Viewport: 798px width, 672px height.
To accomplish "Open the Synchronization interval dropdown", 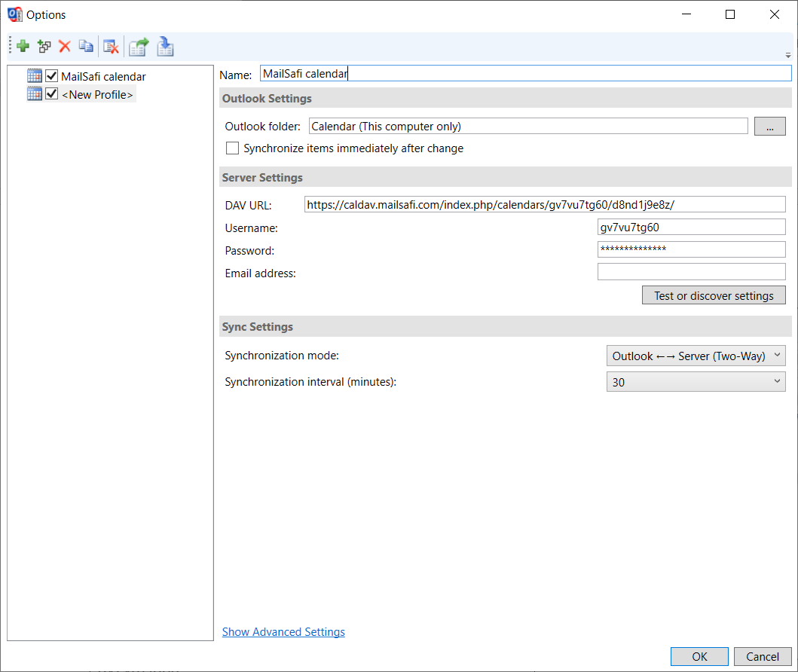I will [x=696, y=381].
